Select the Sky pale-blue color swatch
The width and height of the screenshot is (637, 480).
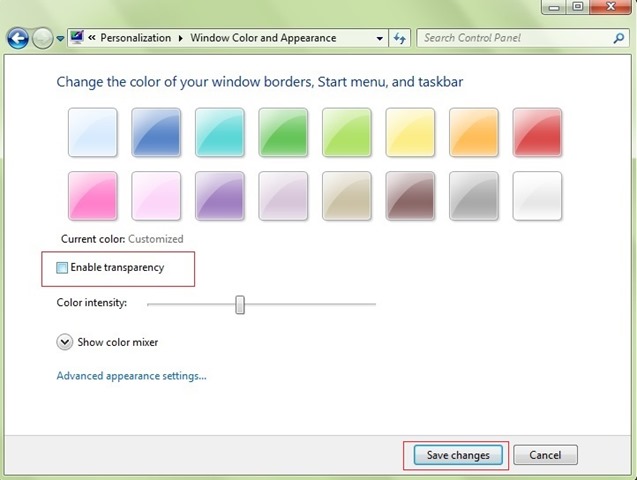pyautogui.click(x=93, y=132)
